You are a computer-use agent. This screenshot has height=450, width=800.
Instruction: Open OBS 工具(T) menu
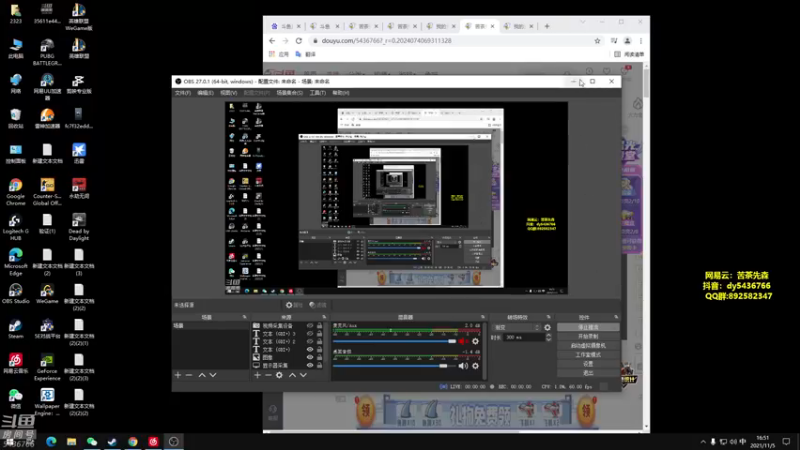click(317, 93)
